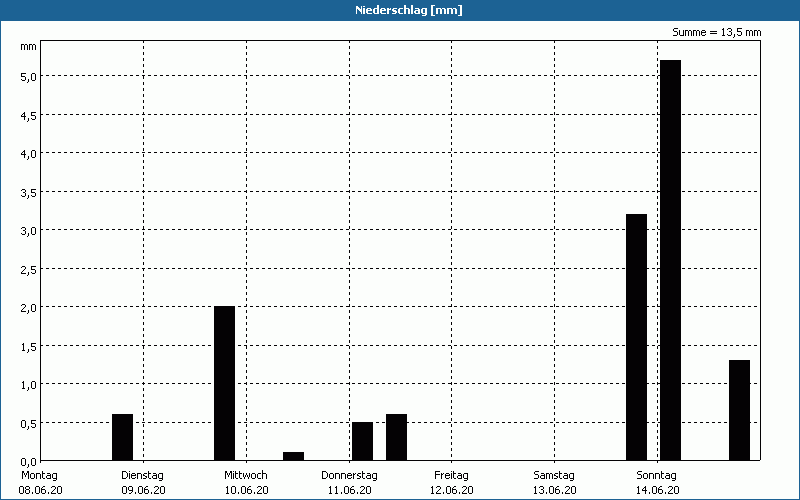Screen dimensions: 800x500
Task: Click the date '08.06.20'
Action: coord(40,490)
